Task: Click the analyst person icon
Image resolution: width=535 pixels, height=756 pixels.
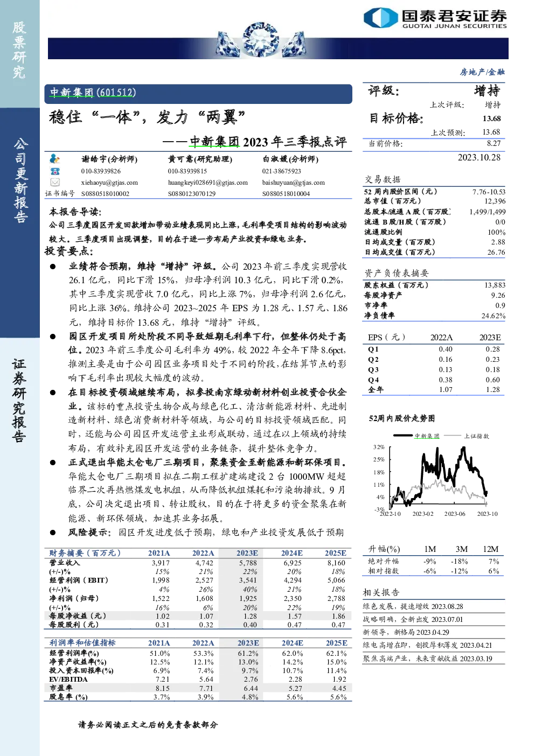Action: (x=54, y=159)
